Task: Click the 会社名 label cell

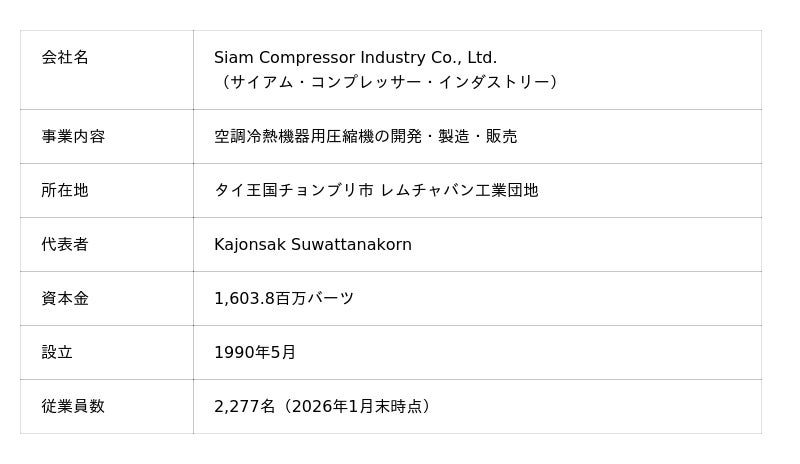Action: pos(65,57)
